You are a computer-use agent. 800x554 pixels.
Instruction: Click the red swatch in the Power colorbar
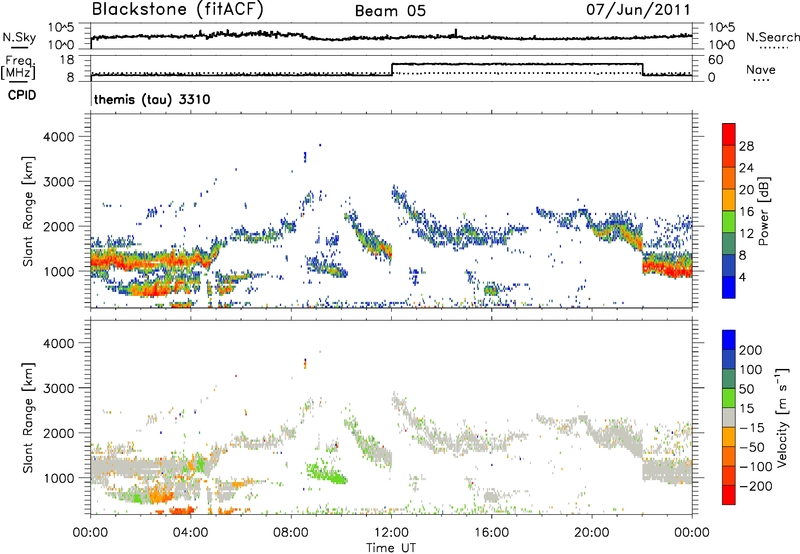(x=729, y=134)
